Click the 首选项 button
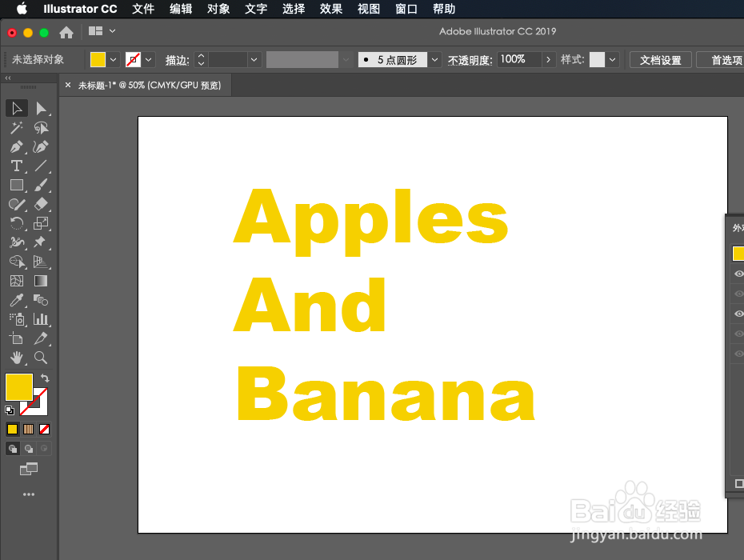This screenshot has height=560, width=744. [720, 60]
